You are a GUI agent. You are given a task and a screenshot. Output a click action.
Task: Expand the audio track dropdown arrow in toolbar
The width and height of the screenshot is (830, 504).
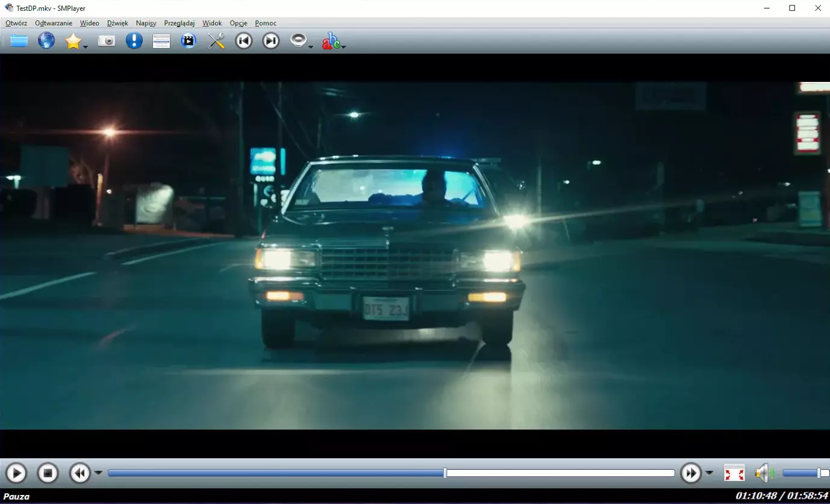[x=311, y=46]
